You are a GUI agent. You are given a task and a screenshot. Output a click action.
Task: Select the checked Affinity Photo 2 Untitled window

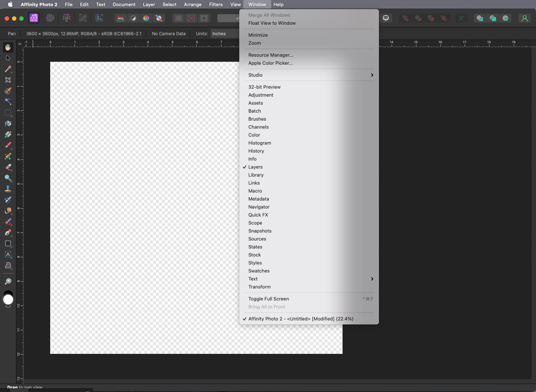pos(300,319)
